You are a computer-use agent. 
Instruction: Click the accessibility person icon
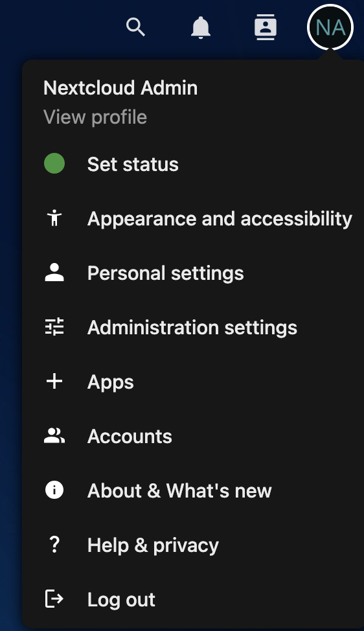point(54,218)
